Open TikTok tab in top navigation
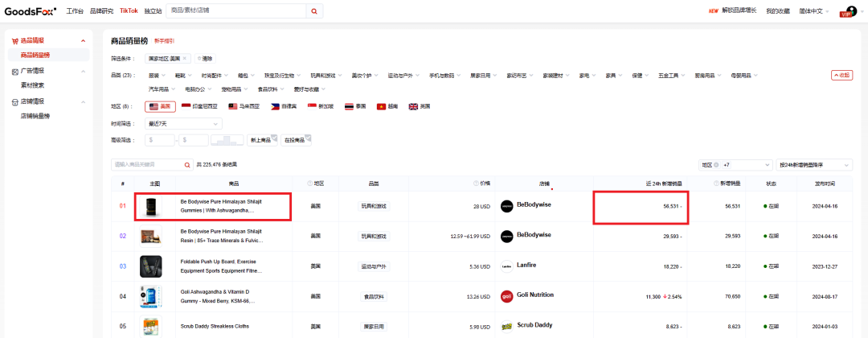Viewport: 868px width, 338px height. click(x=129, y=11)
